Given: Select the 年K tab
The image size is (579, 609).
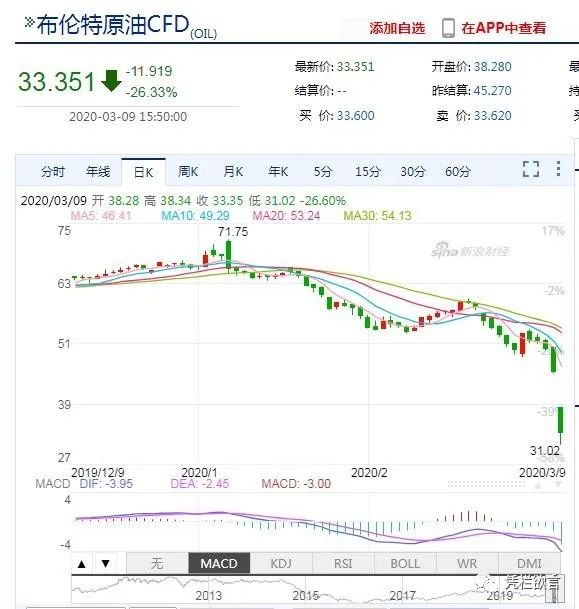Looking at the screenshot, I should (x=278, y=171).
